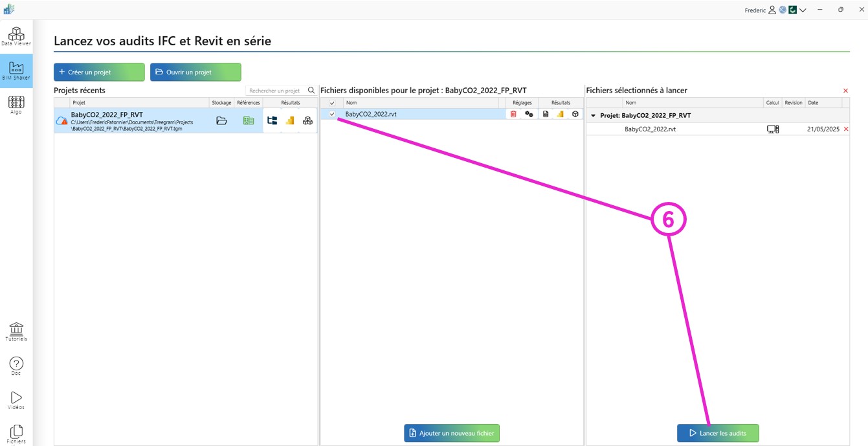Open the green References spreadsheet icon
The width and height of the screenshot is (868, 446).
[x=248, y=120]
